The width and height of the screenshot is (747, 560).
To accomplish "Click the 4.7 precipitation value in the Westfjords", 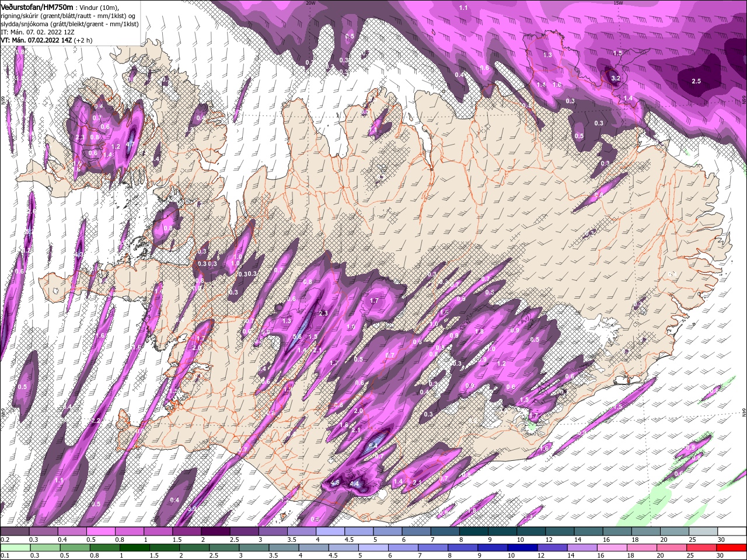I will tap(130, 144).
